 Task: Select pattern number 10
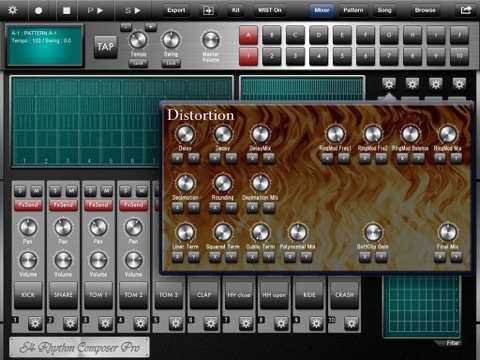tap(459, 56)
